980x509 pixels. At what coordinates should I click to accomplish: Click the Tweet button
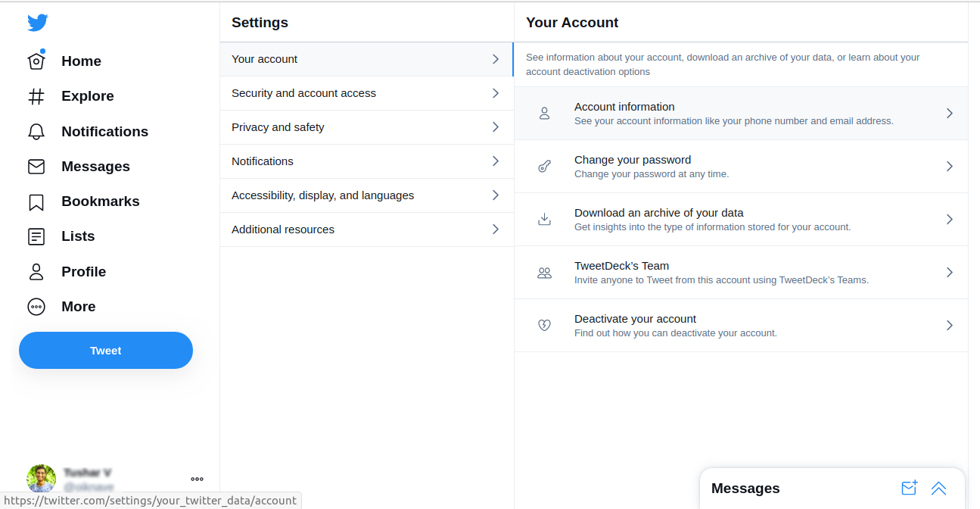tap(105, 350)
